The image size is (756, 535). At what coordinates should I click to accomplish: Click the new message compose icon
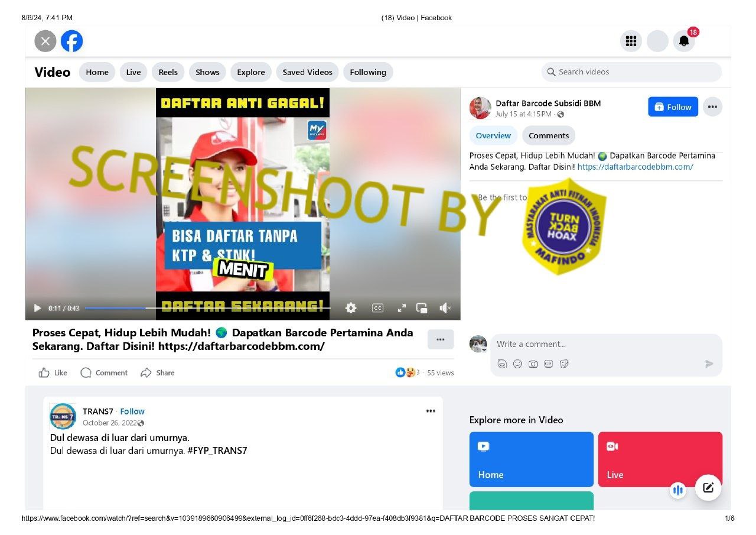coord(708,488)
